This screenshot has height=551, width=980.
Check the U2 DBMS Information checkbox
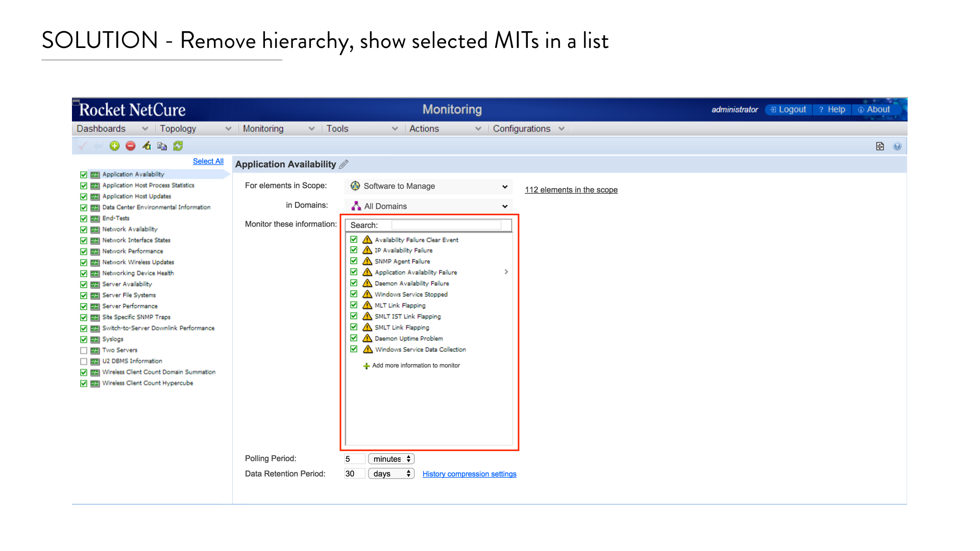tap(84, 361)
